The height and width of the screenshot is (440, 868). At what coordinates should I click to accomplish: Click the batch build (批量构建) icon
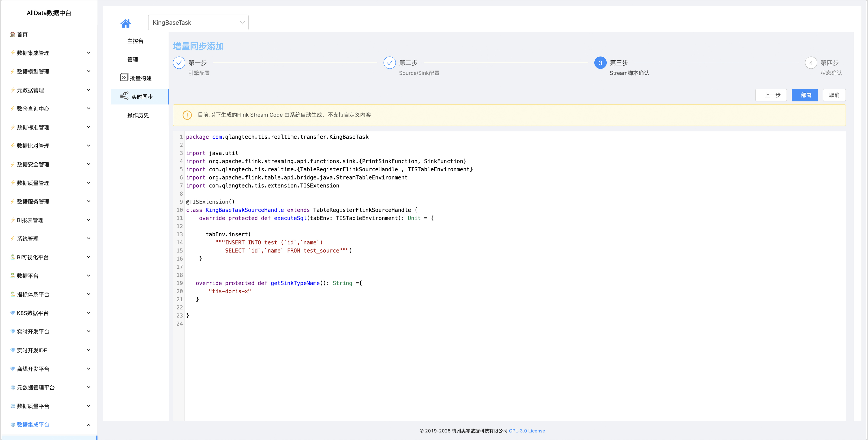124,78
